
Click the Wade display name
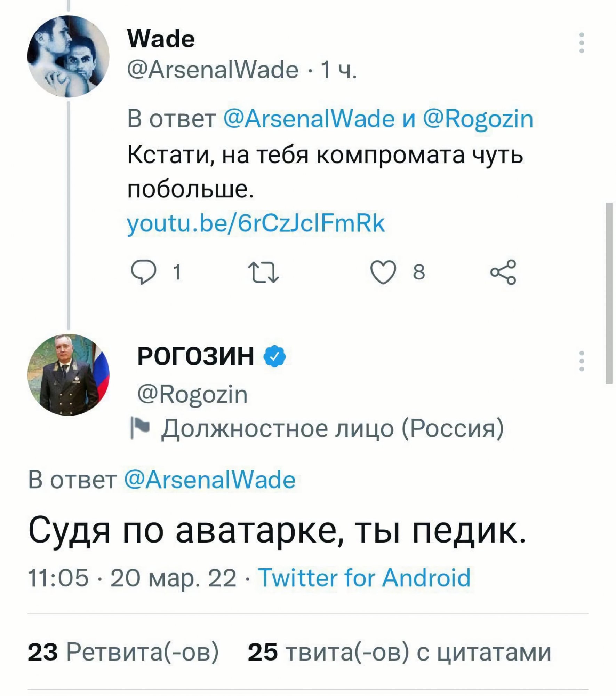[x=161, y=38]
